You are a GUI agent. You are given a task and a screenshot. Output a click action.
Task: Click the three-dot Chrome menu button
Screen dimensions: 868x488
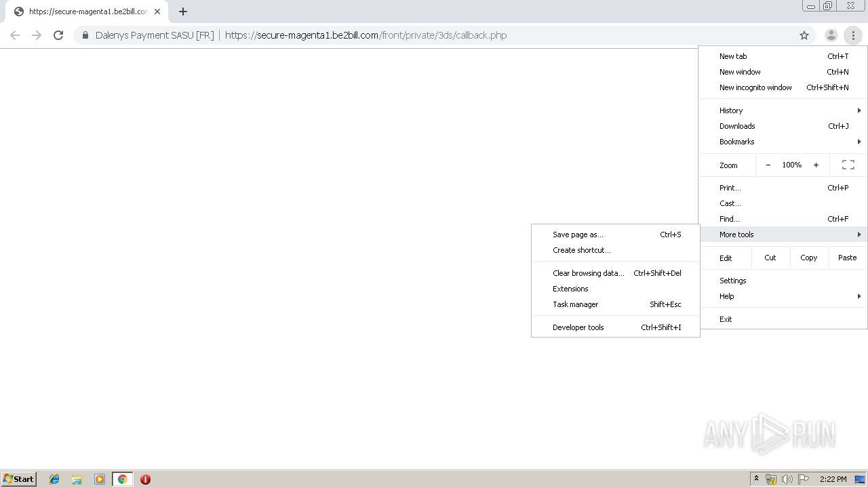coord(853,35)
